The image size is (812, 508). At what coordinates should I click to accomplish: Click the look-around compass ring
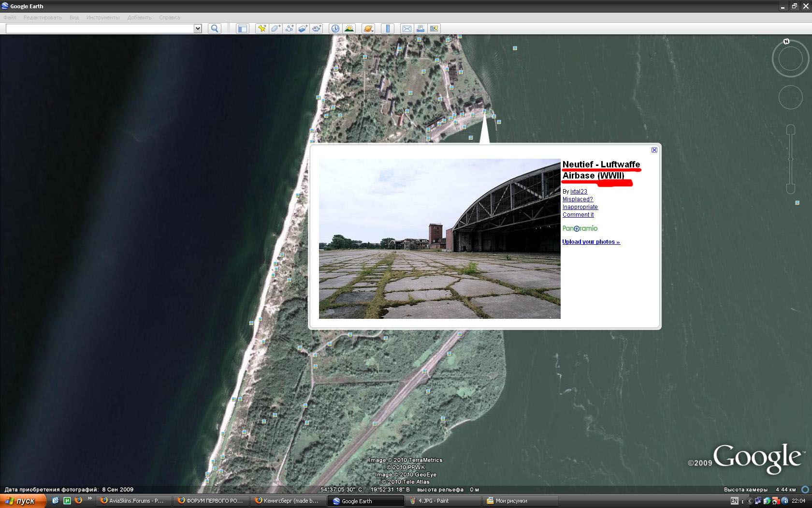point(791,59)
